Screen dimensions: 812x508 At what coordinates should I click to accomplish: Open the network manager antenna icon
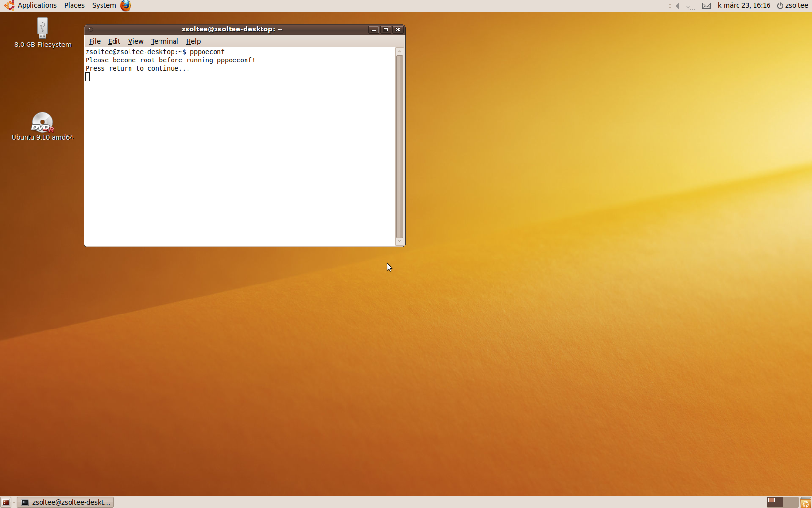[x=691, y=6]
